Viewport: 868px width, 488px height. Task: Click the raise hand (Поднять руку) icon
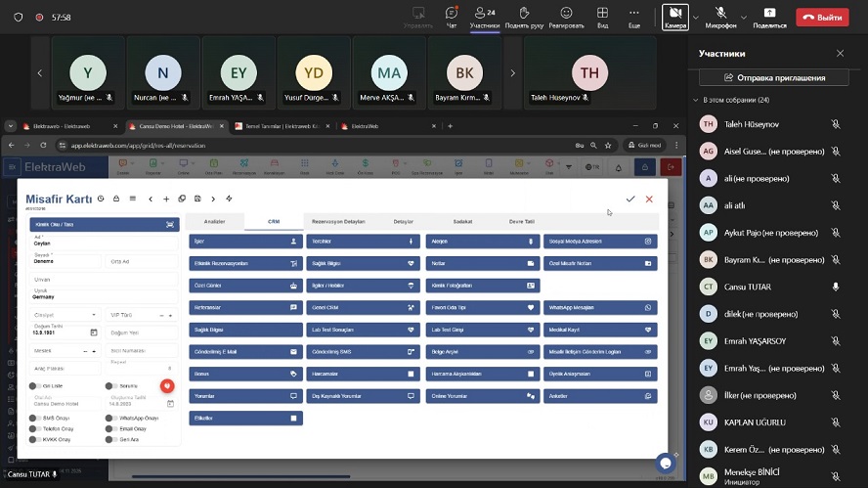(x=524, y=17)
